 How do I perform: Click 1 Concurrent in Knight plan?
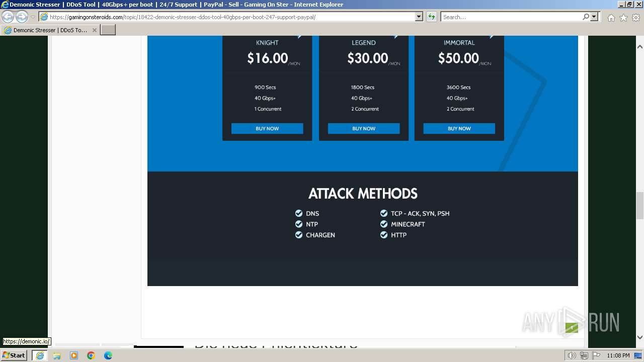pyautogui.click(x=268, y=109)
